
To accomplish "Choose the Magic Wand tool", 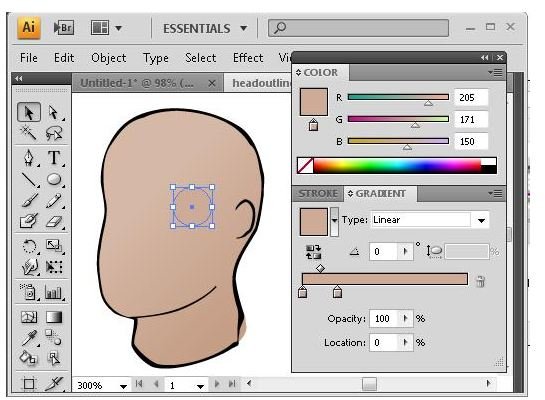I will pyautogui.click(x=29, y=133).
